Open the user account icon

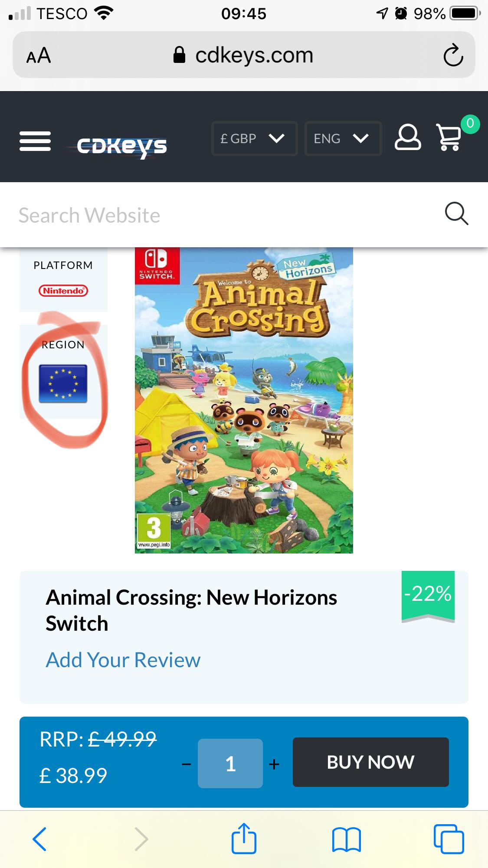click(407, 138)
